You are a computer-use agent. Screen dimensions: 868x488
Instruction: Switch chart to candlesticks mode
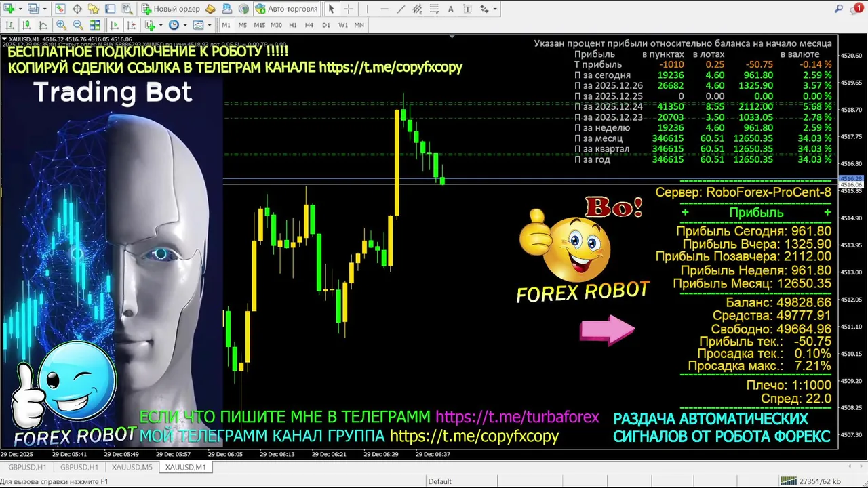click(x=26, y=25)
